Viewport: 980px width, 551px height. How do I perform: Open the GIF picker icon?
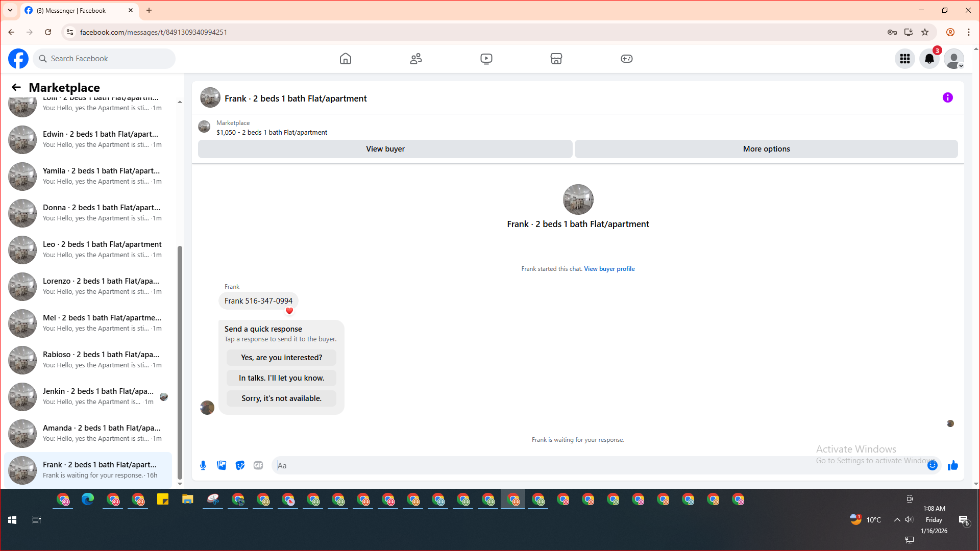258,465
